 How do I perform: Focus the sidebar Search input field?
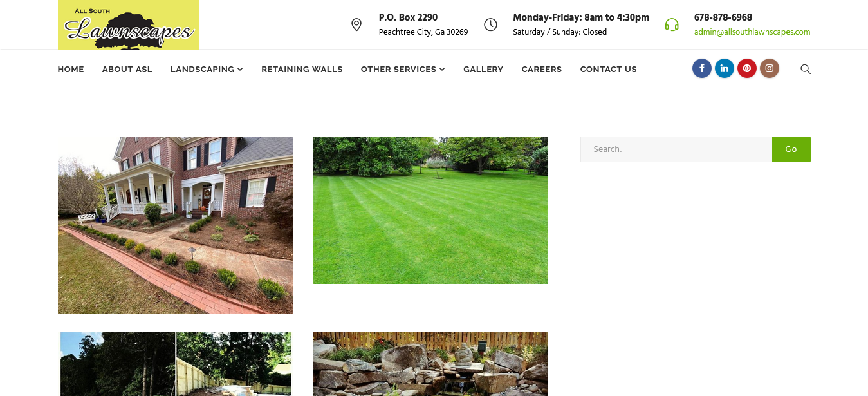pyautogui.click(x=676, y=149)
